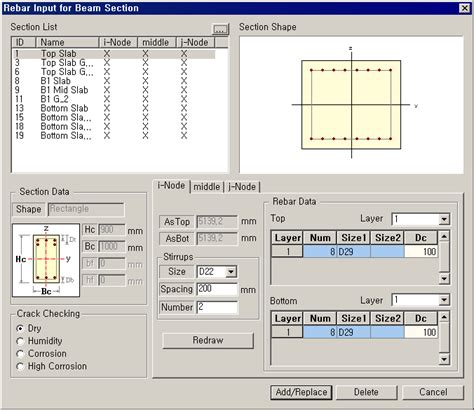Click the Hc Bc section diagram thumbnail

46,260
